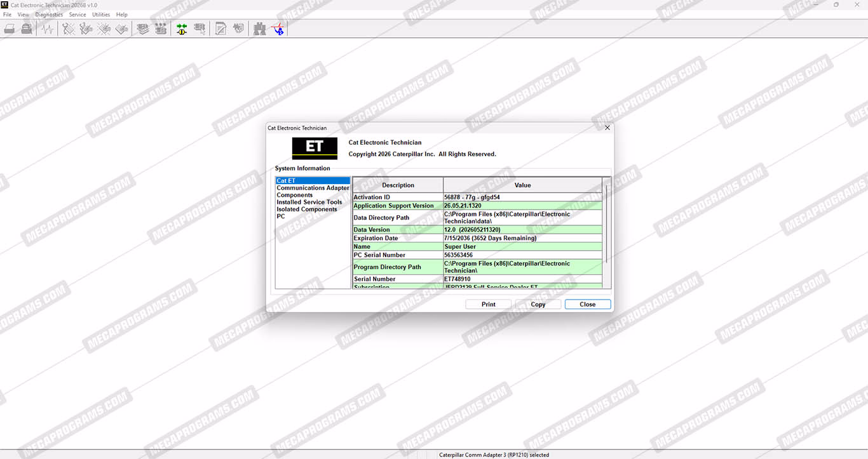Click the toolbar icon right of Connect
Image resolution: width=868 pixels, height=459 pixels.
(200, 29)
